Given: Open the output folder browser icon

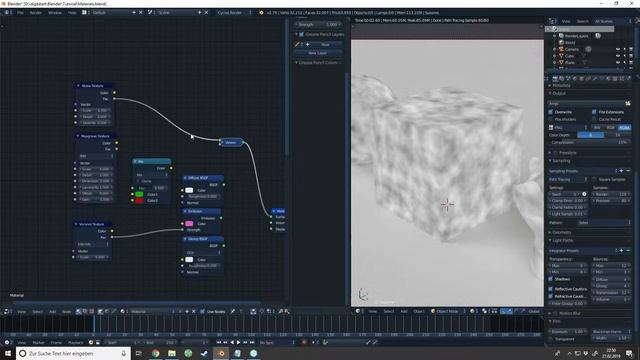Looking at the screenshot, I should click(x=628, y=104).
